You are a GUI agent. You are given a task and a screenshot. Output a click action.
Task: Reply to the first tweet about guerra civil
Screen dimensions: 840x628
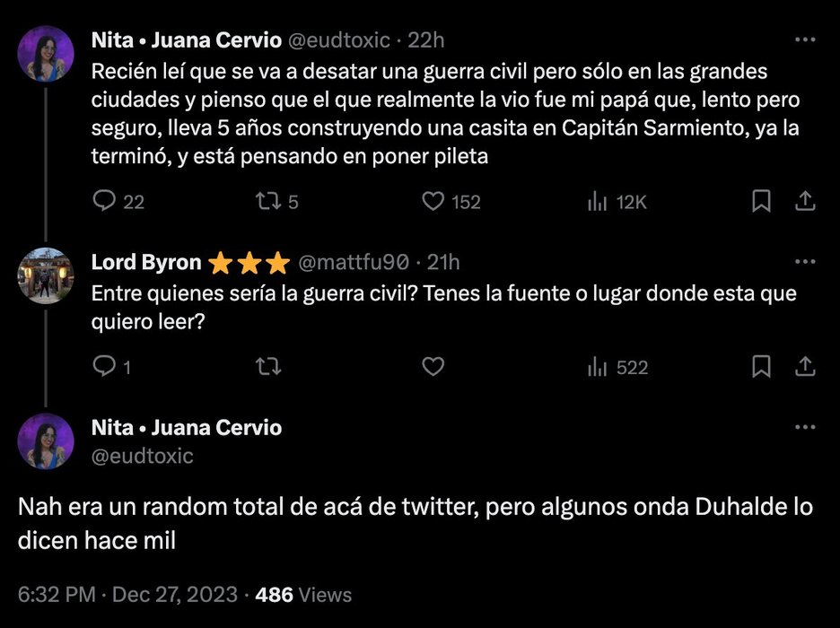click(105, 202)
